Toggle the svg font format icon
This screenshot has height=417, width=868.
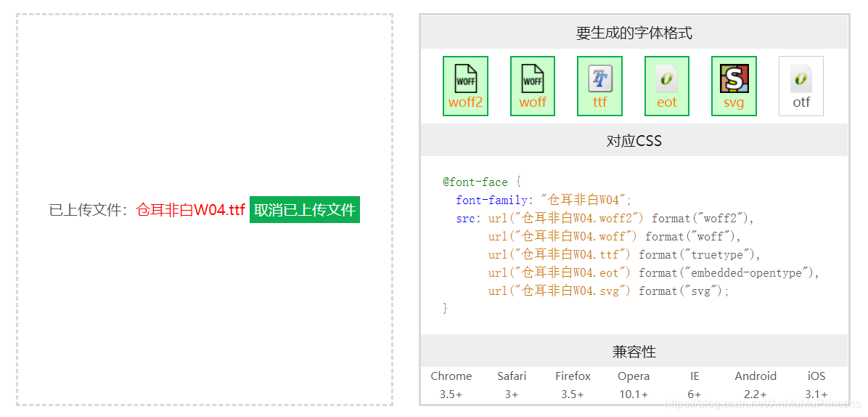click(x=734, y=86)
